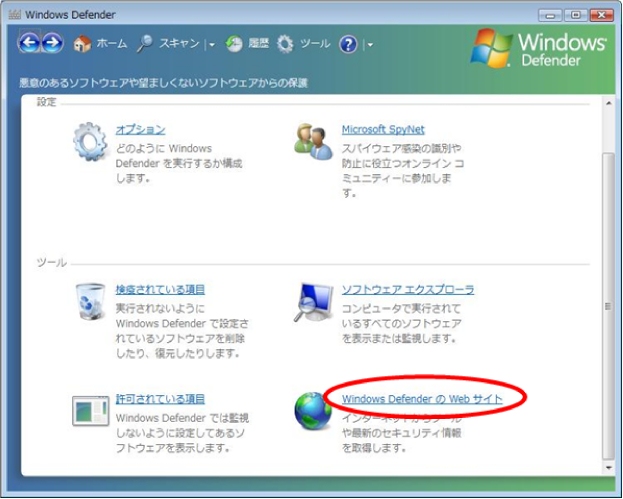The image size is (623, 499).
Task: Click the Forward navigation arrow
Action: [52, 44]
